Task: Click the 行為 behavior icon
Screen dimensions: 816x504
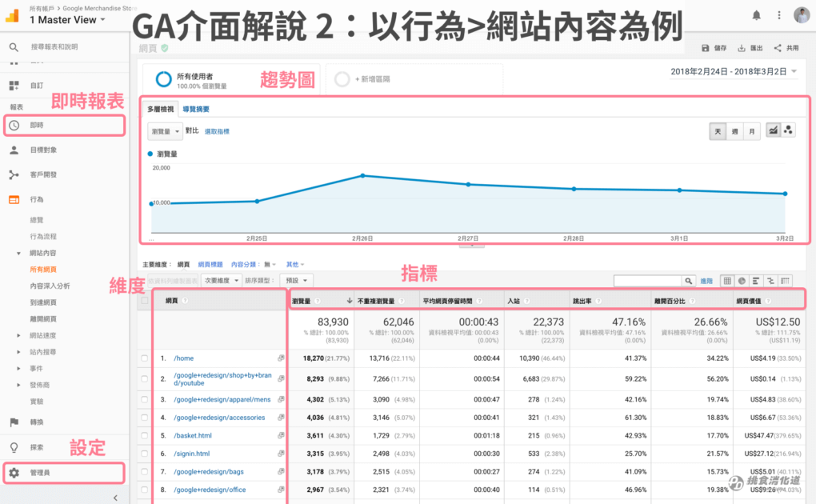Action: pos(14,199)
